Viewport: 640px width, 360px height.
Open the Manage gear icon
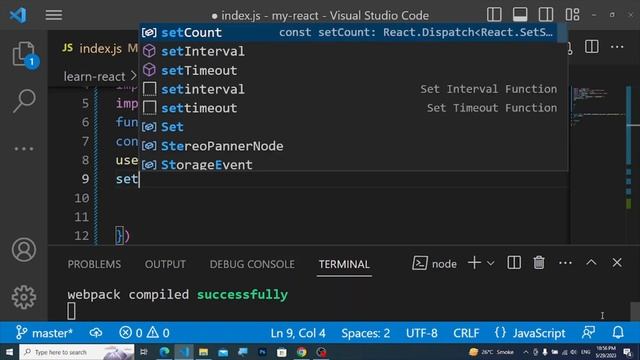pos(24,297)
